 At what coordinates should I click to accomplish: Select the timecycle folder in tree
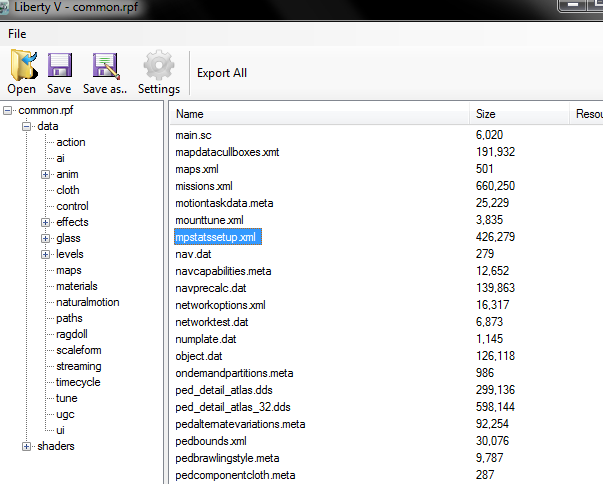(78, 382)
